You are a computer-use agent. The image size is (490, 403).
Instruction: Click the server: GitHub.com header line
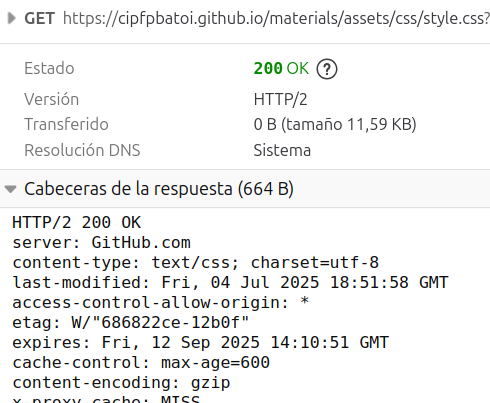(101, 242)
